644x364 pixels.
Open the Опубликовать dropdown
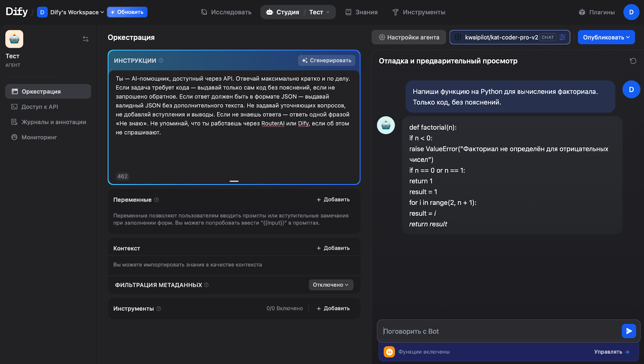click(x=606, y=37)
